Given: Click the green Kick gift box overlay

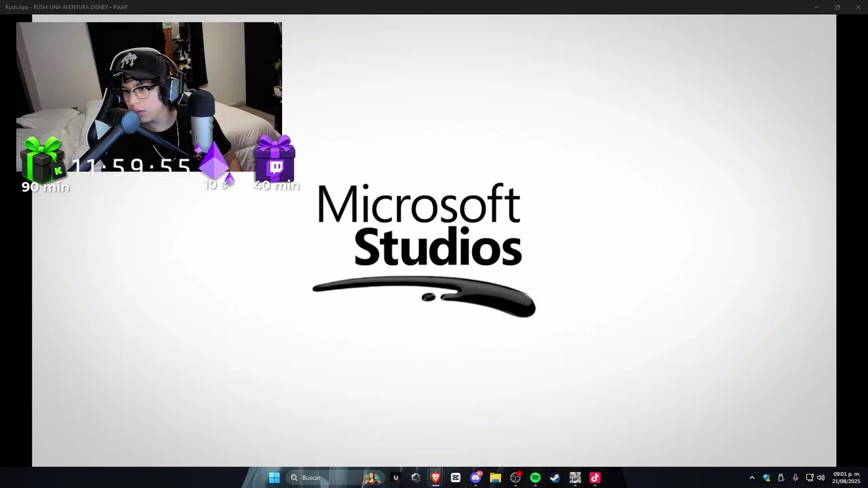Looking at the screenshot, I should tap(42, 159).
